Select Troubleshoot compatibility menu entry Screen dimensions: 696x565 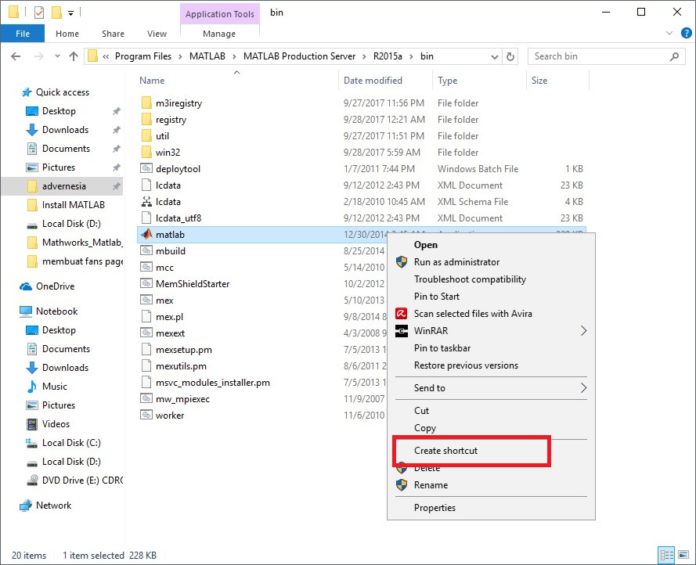click(470, 279)
